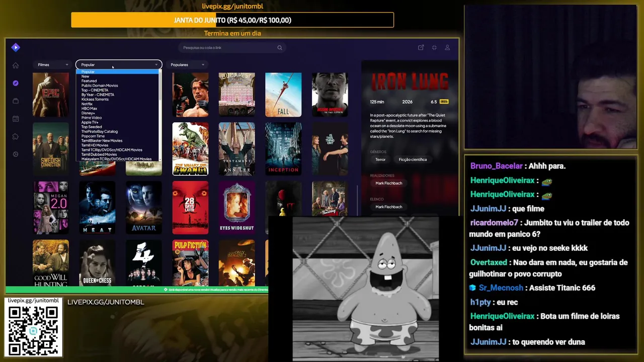This screenshot has height=362, width=644.
Task: Click the scroll-up arrow of the catalog list
Action: tap(160, 71)
